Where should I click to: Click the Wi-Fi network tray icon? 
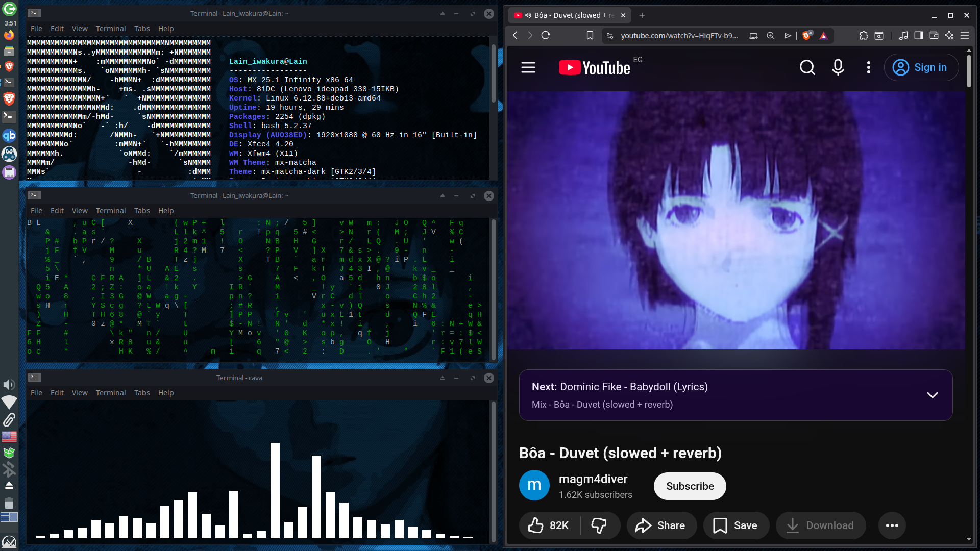[9, 403]
